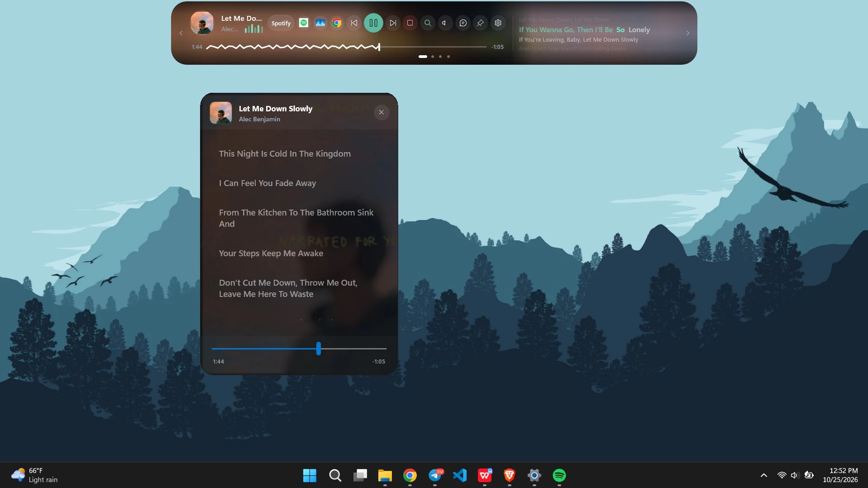The image size is (868, 488).
Task: Select the blue wave app source icon
Action: tap(320, 23)
